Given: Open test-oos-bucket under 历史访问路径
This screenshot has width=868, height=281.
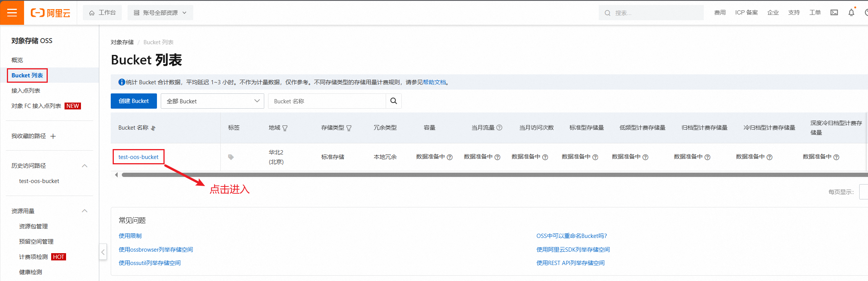Looking at the screenshot, I should [39, 181].
